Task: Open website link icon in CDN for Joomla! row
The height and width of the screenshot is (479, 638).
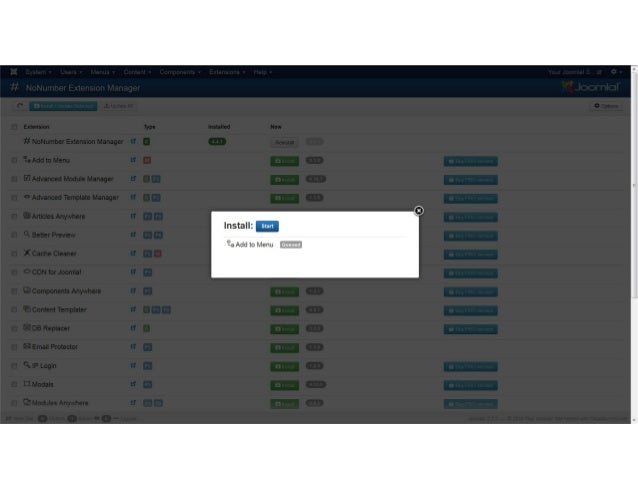Action: coord(133,272)
